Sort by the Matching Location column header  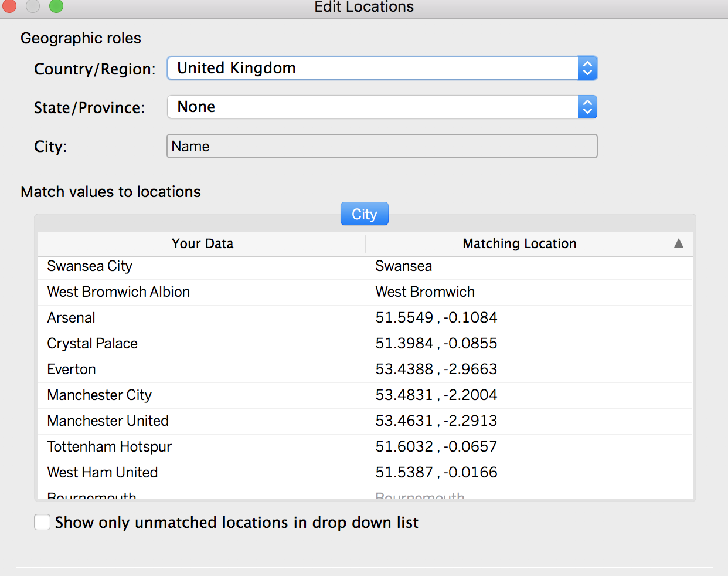click(x=519, y=244)
